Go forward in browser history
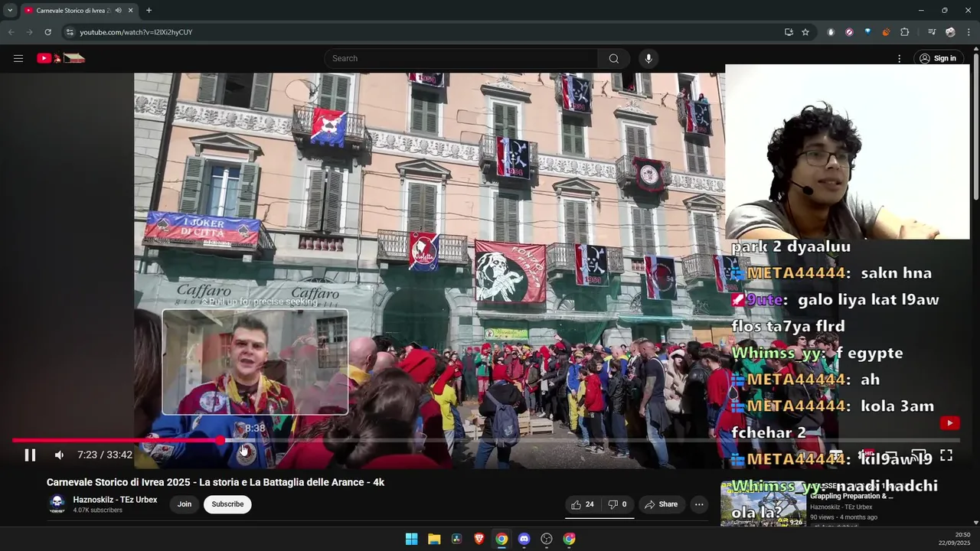Image resolution: width=980 pixels, height=551 pixels. coord(29,32)
